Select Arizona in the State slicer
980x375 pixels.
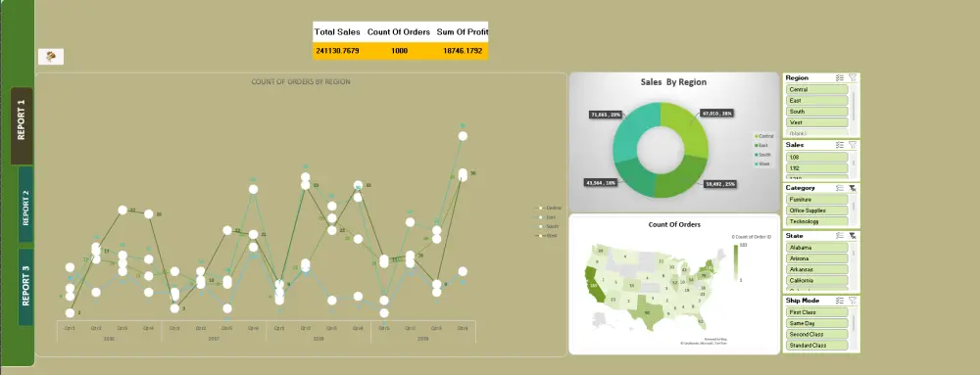[816, 258]
